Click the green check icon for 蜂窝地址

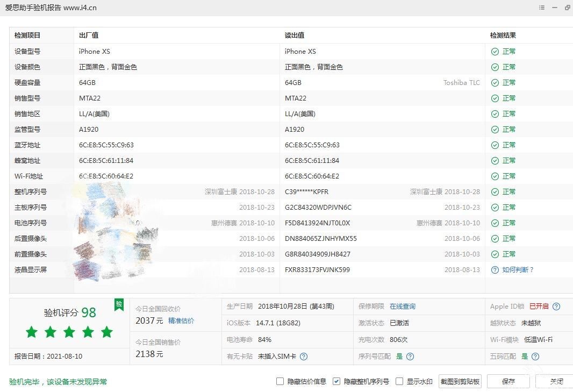click(495, 161)
